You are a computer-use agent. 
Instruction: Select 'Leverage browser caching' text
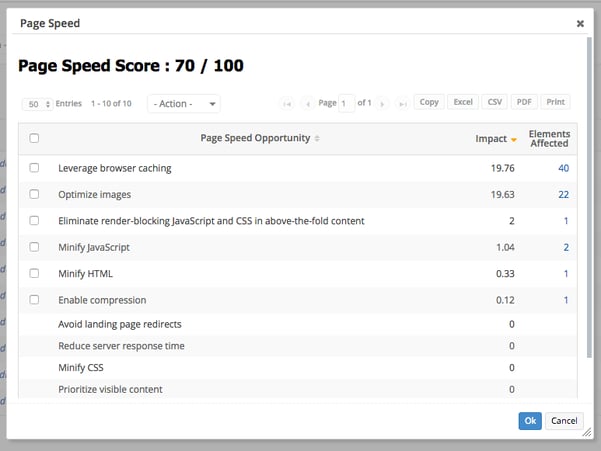click(x=115, y=168)
